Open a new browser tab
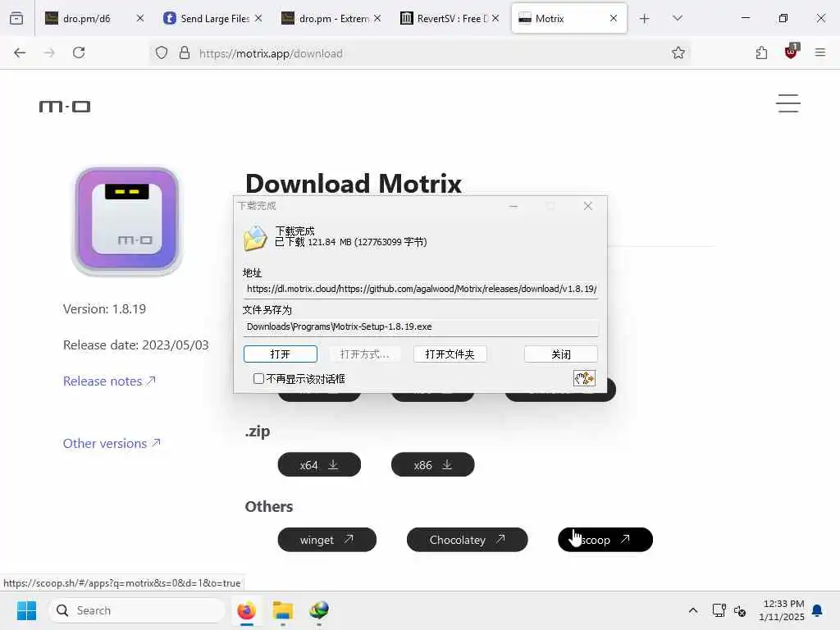 point(645,19)
